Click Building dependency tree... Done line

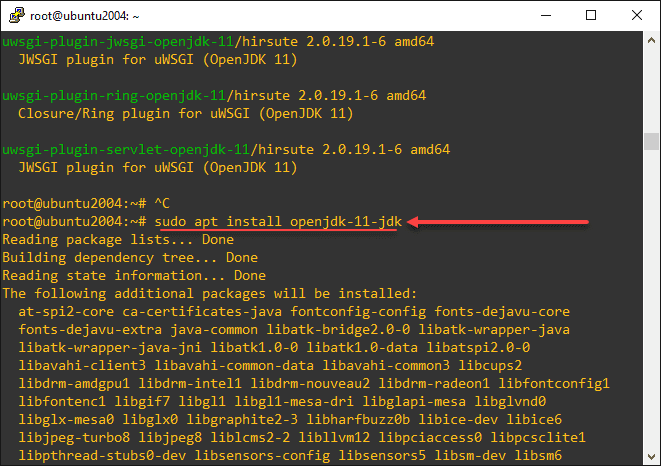click(x=130, y=257)
